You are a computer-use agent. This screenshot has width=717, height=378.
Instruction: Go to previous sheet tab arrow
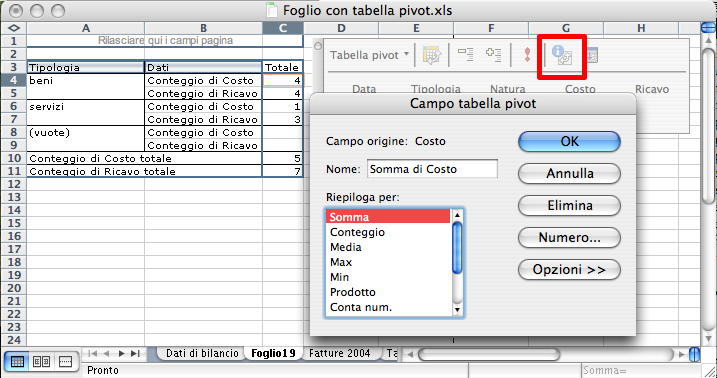pos(107,353)
